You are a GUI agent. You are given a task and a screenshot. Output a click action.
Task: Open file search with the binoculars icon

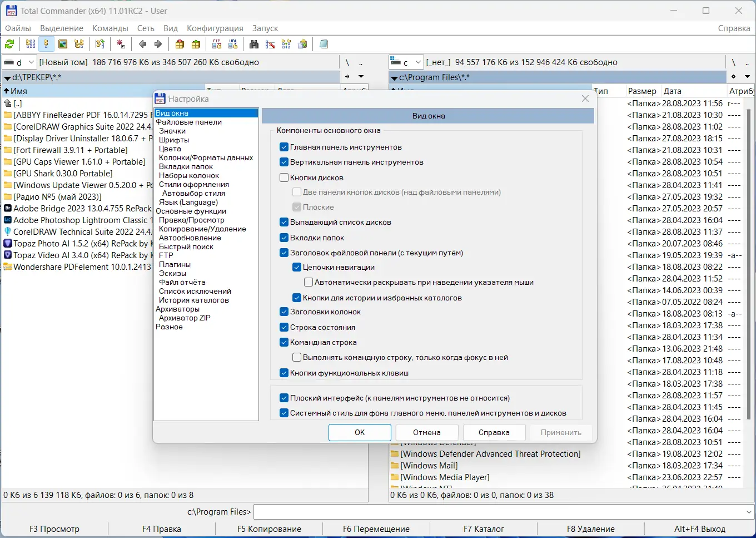(x=254, y=44)
